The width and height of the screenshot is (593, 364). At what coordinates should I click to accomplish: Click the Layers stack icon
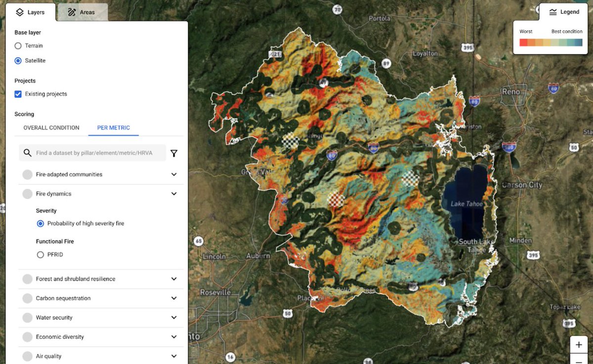pos(20,12)
